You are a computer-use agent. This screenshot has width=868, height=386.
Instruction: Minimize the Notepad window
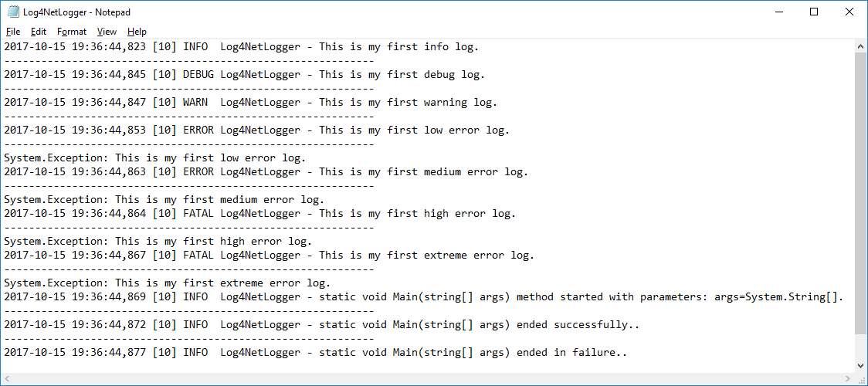[x=778, y=12]
